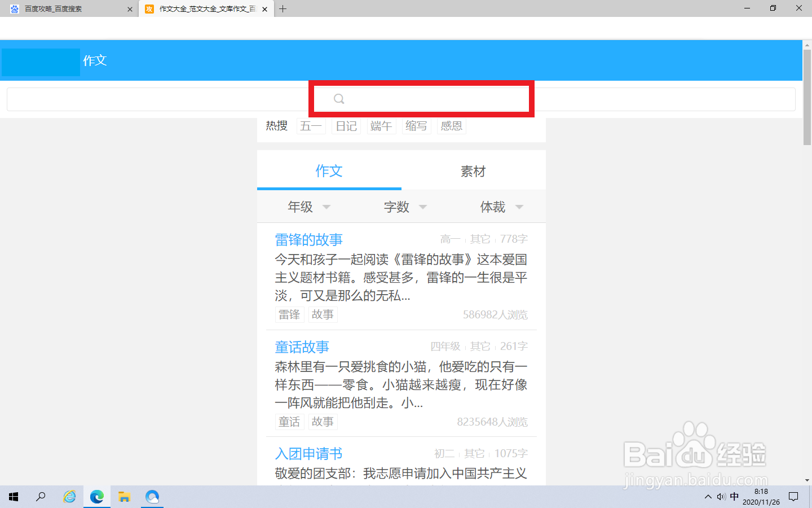The image size is (812, 508).
Task: Launch QQ Browser from the taskbar
Action: coord(152,497)
